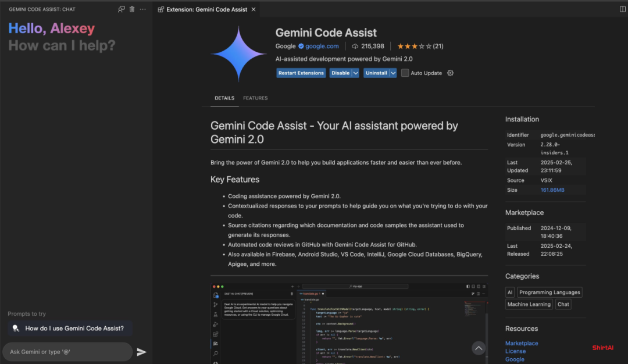Screen dimensions: 628x364
Task: Click the split editor icon at top right
Action: (622, 9)
